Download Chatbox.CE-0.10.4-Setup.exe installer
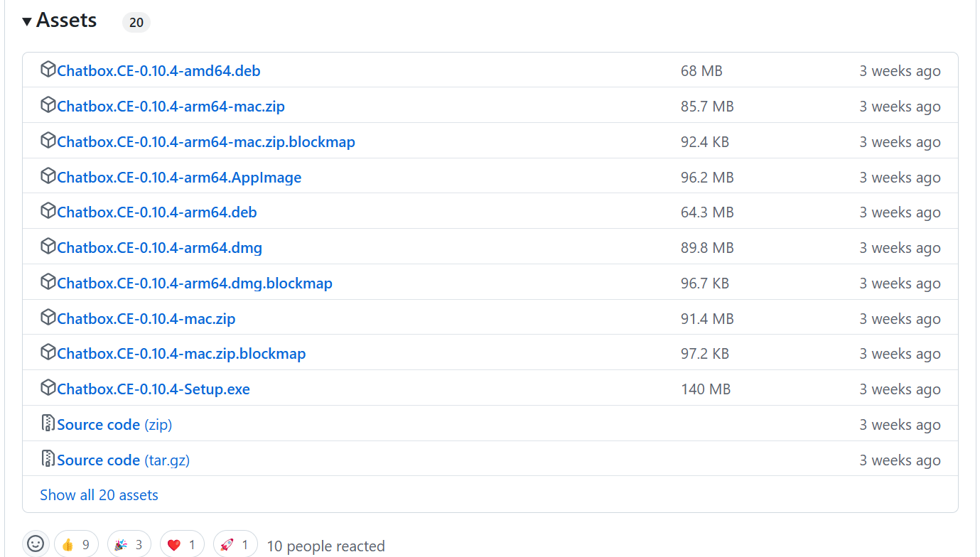980x557 pixels. (154, 389)
